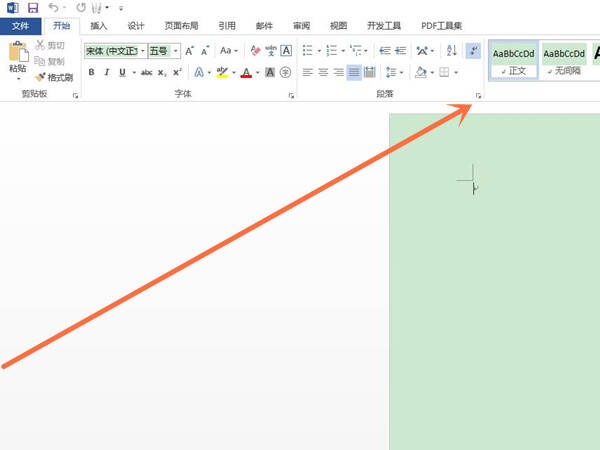600x450 pixels.
Task: Click the Redo/Repeat icon
Action: [81, 7]
